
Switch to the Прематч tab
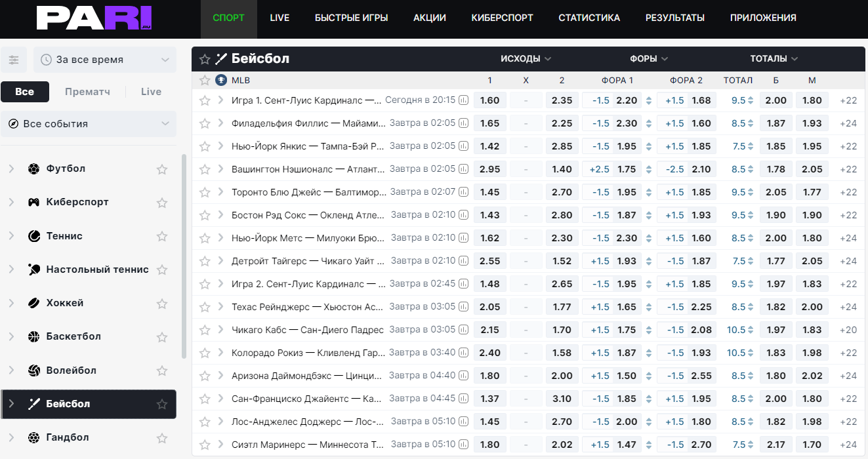(x=87, y=92)
